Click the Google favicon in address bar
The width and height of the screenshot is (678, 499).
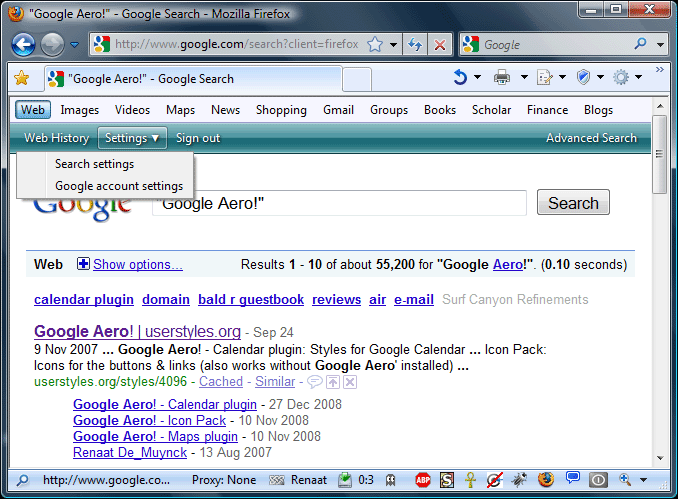click(102, 44)
